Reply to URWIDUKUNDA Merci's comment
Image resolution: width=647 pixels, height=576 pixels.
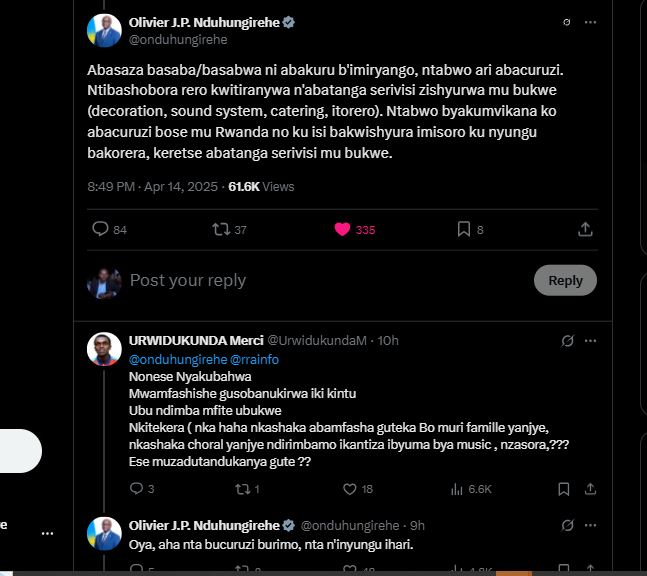point(136,489)
